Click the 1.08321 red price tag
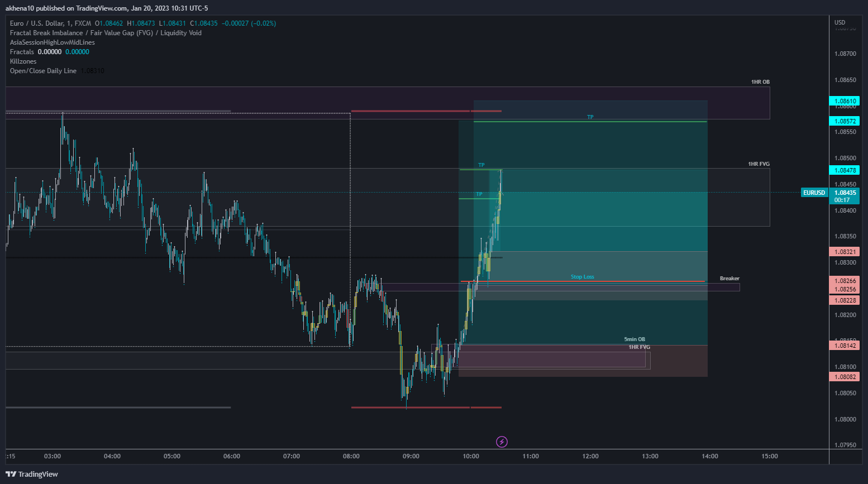This screenshot has height=484, width=868. pyautogui.click(x=845, y=252)
